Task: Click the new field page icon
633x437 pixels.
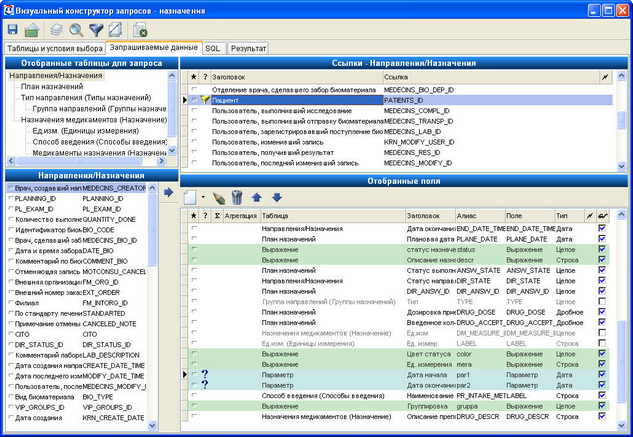Action: pyautogui.click(x=190, y=197)
